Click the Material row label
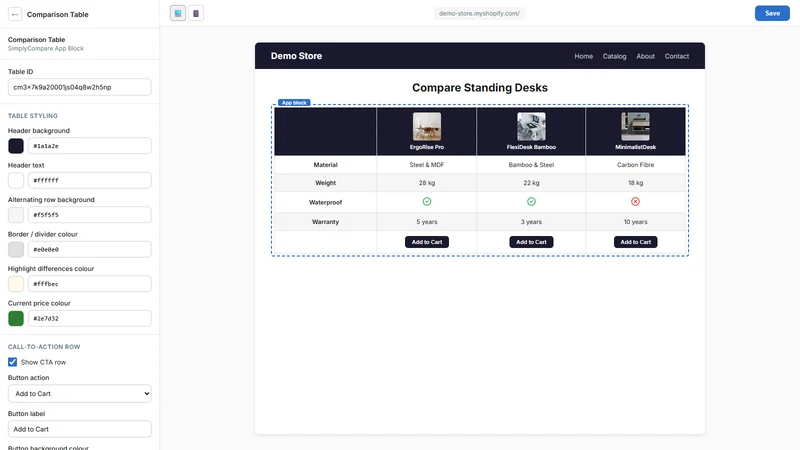Image resolution: width=800 pixels, height=450 pixels. (326, 165)
